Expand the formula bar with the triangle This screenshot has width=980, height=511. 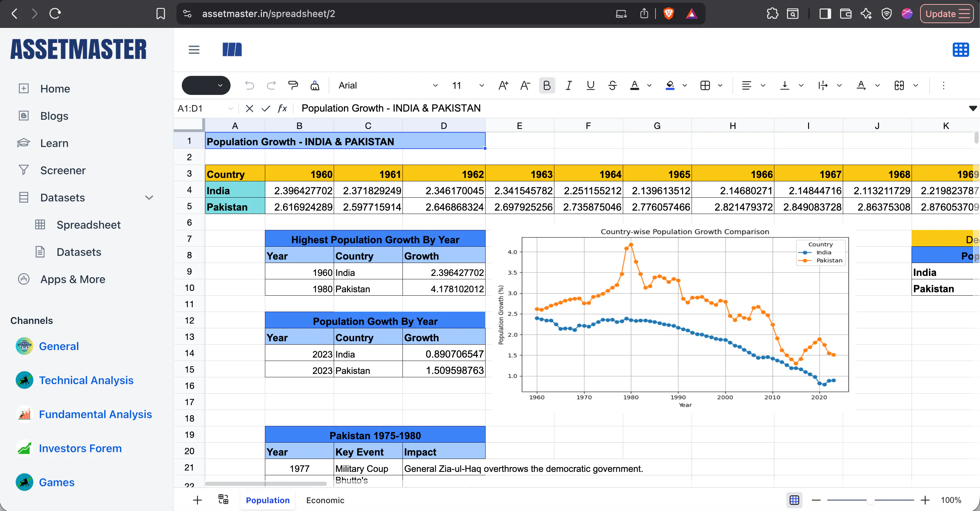coord(973,109)
